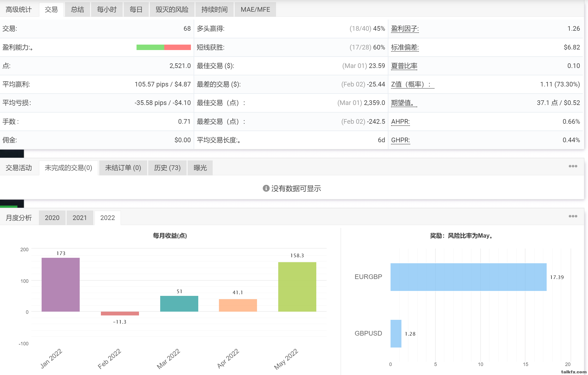Click the 多头赢得 value (18/40) 45%
588x375 pixels.
(x=367, y=29)
